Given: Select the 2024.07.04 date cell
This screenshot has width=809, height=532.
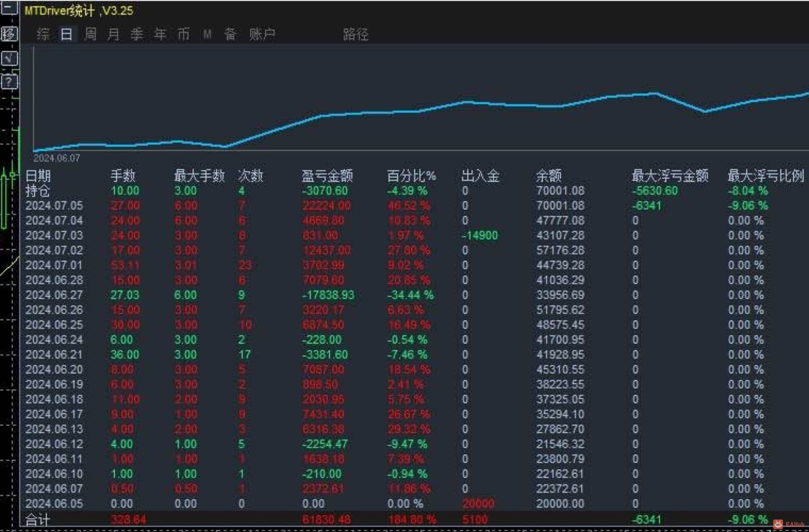Looking at the screenshot, I should (54, 220).
